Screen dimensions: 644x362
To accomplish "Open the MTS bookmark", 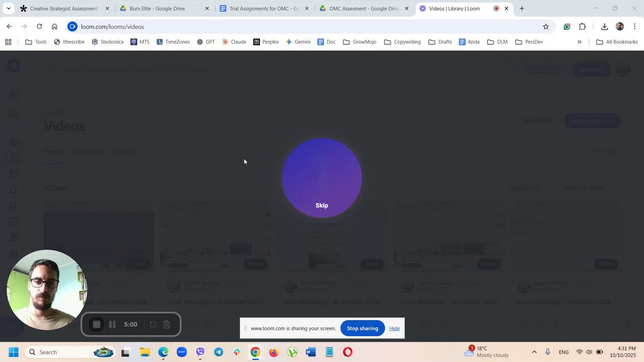I will point(140,42).
